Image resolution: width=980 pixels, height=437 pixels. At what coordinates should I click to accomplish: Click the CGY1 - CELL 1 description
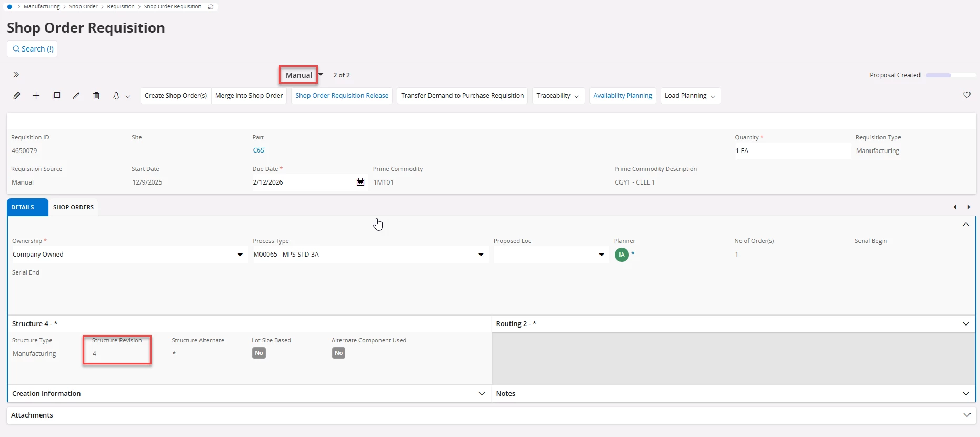tap(635, 182)
